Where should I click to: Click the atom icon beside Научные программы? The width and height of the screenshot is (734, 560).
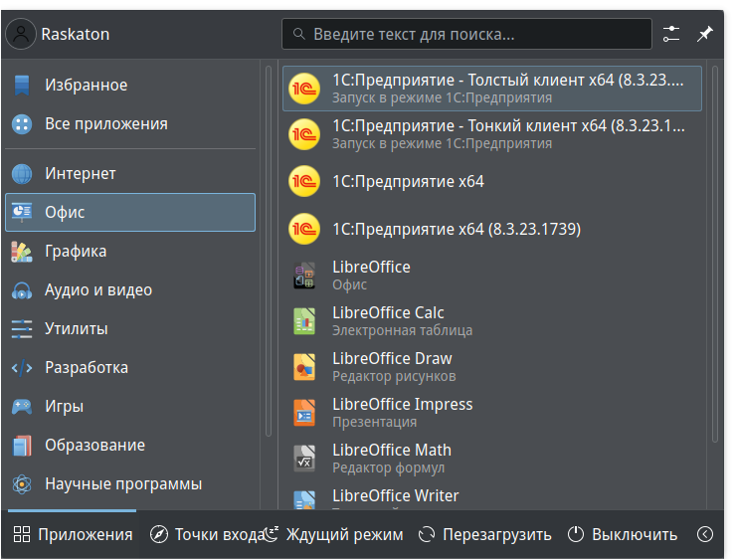pos(22,484)
